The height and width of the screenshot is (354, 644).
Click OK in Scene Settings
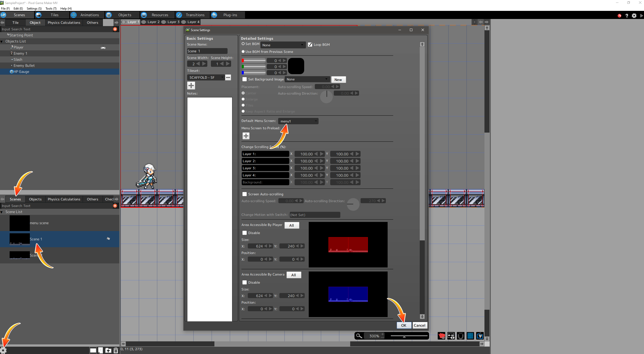point(404,325)
